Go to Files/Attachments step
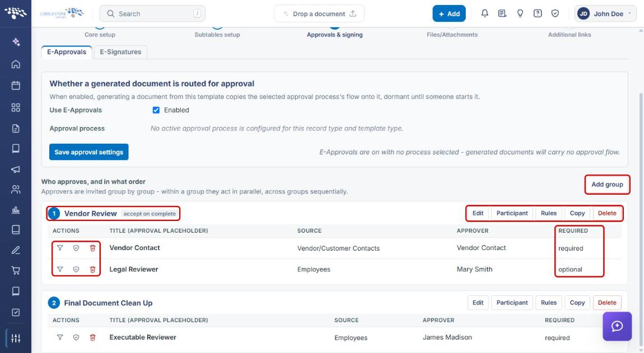This screenshot has height=353, width=644. coord(452,35)
